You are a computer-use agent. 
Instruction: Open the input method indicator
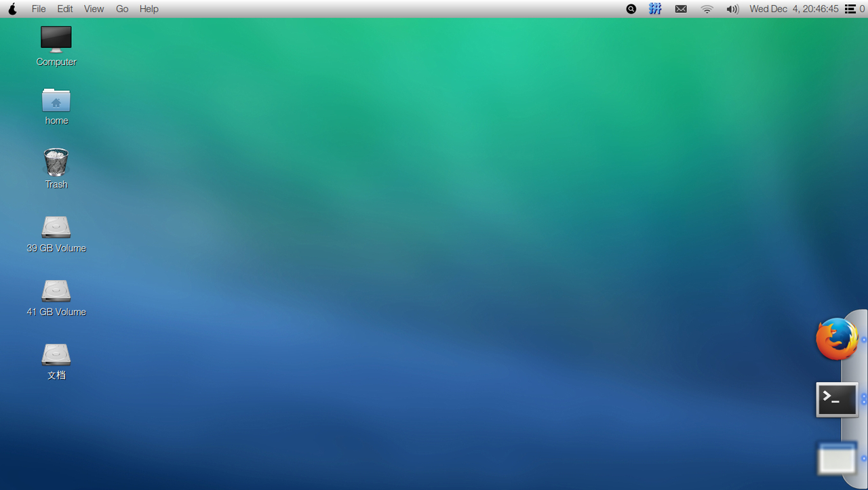(x=655, y=9)
